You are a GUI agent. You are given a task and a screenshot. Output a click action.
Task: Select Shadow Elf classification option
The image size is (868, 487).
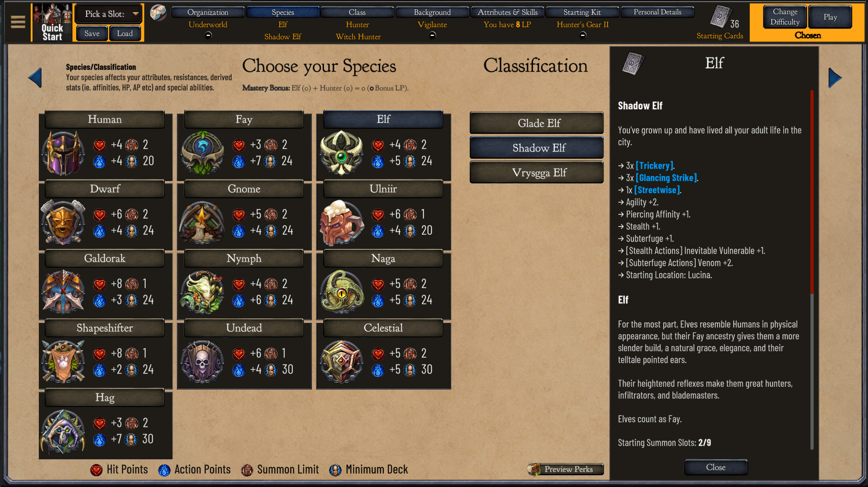pos(537,148)
